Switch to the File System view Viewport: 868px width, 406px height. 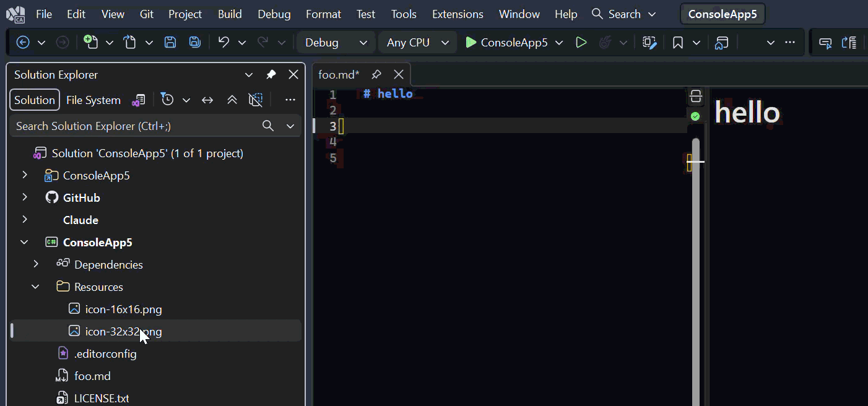tap(93, 100)
